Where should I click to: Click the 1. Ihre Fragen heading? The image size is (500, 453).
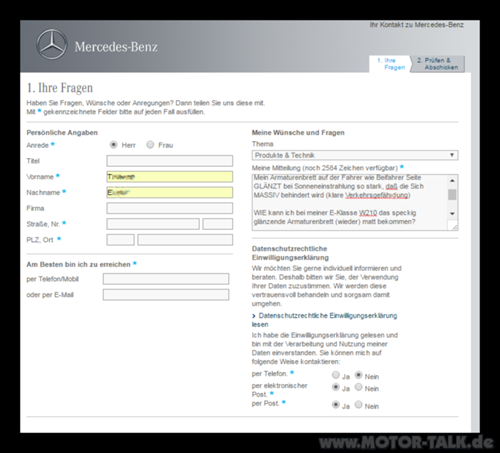(60, 88)
